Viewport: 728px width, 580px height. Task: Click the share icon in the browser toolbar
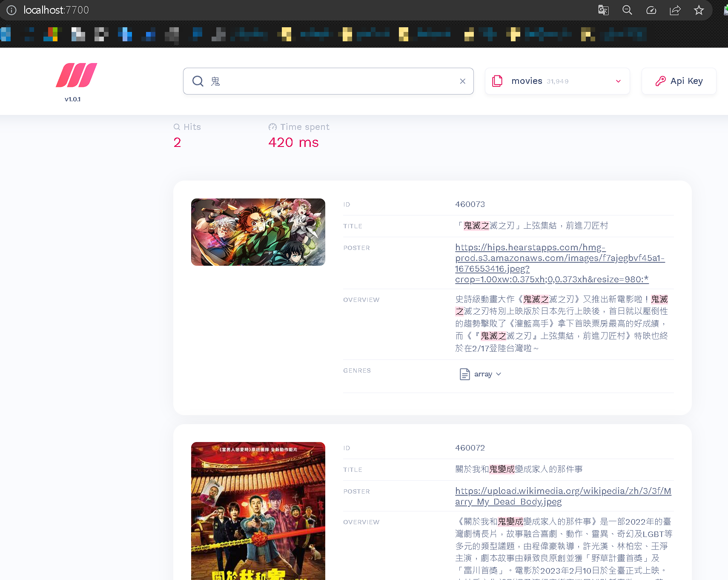point(675,10)
